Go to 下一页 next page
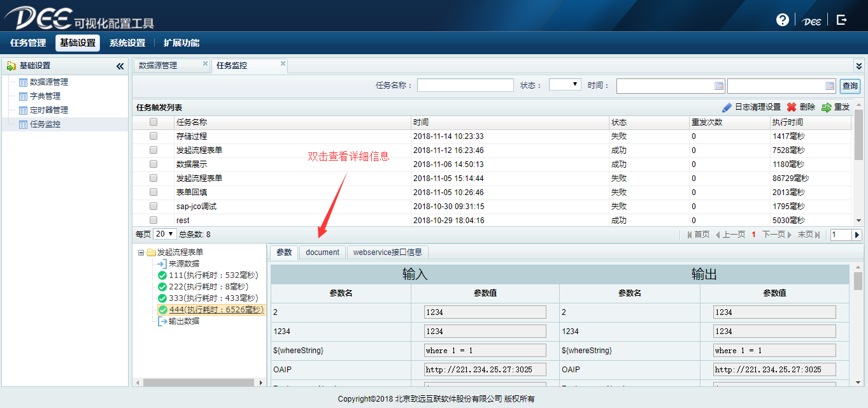The height and width of the screenshot is (408, 868). coord(776,235)
